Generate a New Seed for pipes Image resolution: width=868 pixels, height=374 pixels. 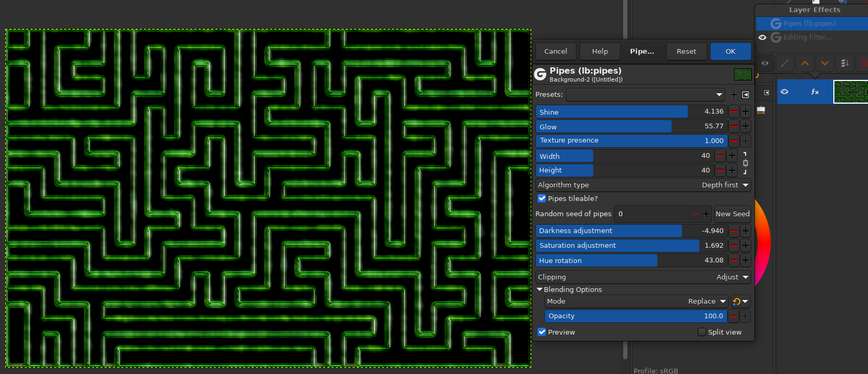[x=732, y=214]
